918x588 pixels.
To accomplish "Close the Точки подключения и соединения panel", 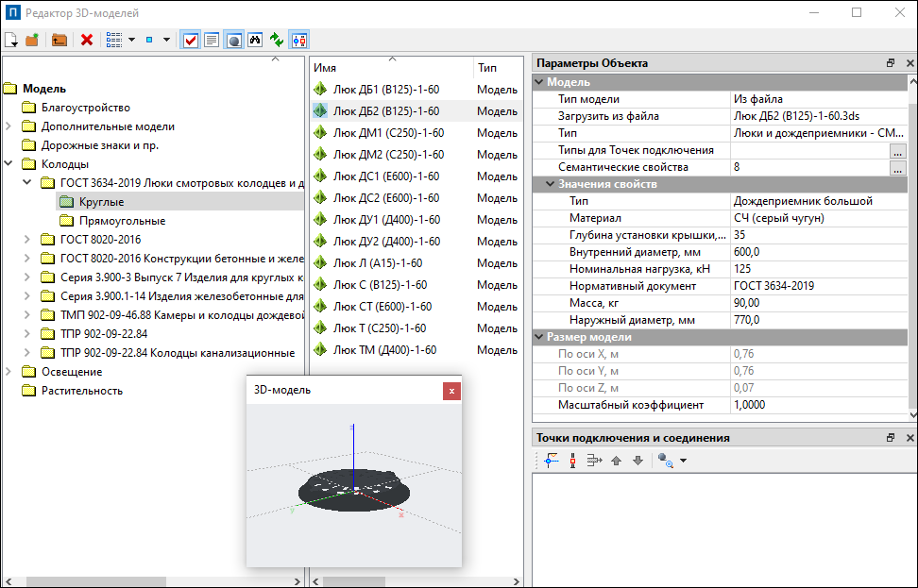I will (x=909, y=438).
